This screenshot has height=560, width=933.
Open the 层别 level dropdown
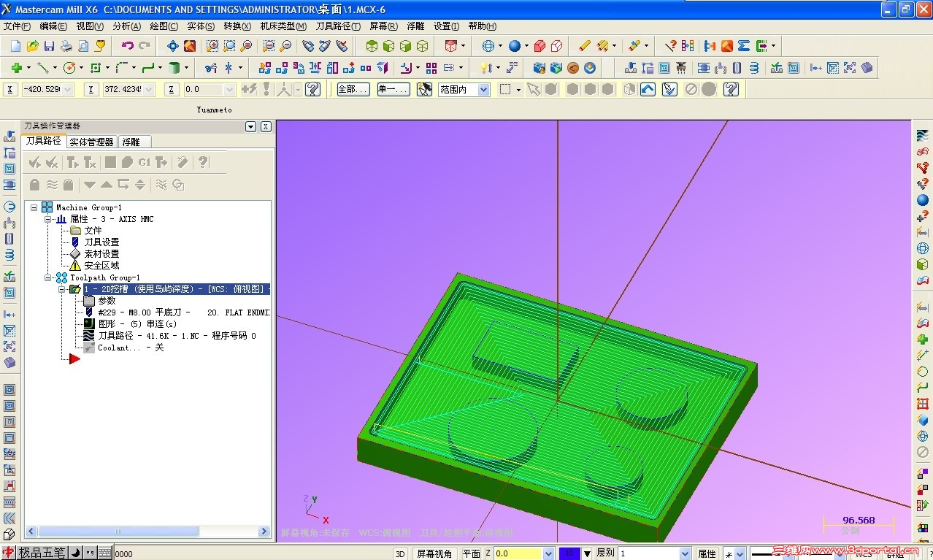[x=686, y=553]
